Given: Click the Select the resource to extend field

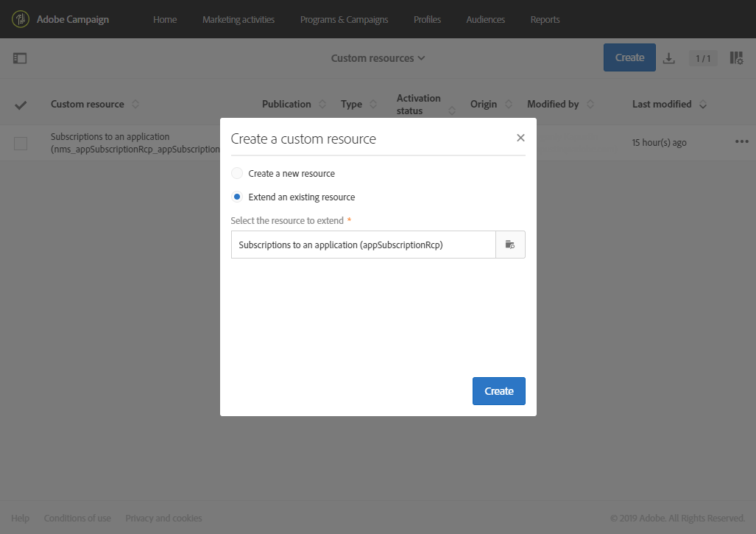Looking at the screenshot, I should [x=364, y=245].
